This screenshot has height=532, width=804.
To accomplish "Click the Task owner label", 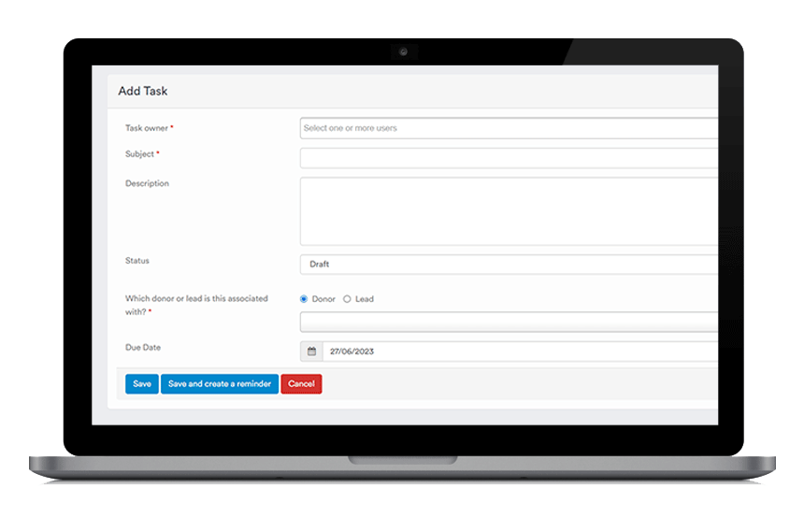I will point(147,128).
